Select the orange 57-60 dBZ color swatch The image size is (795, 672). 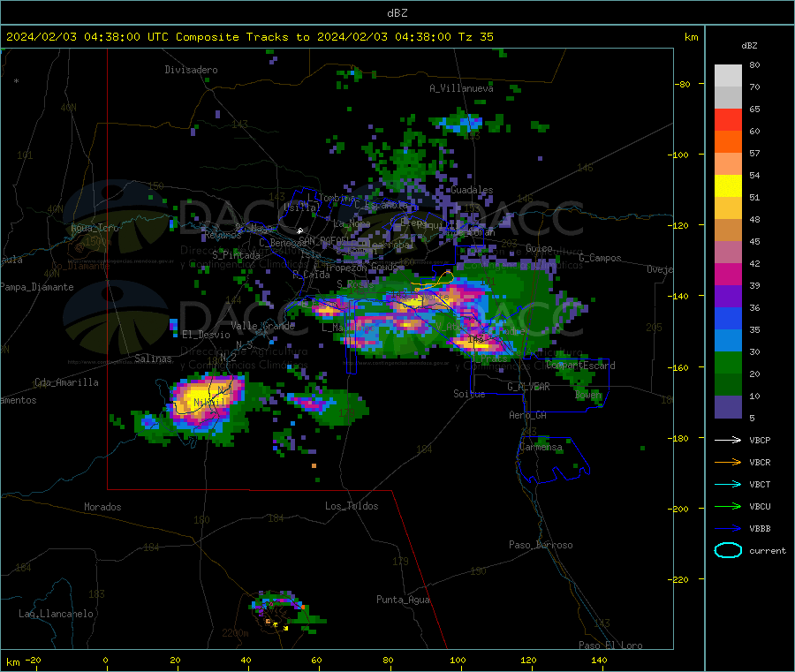[x=728, y=142]
